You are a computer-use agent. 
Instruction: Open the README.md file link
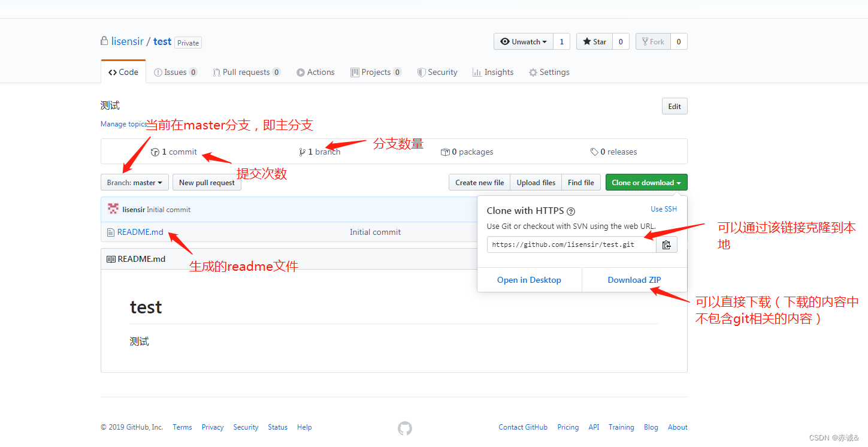point(140,232)
